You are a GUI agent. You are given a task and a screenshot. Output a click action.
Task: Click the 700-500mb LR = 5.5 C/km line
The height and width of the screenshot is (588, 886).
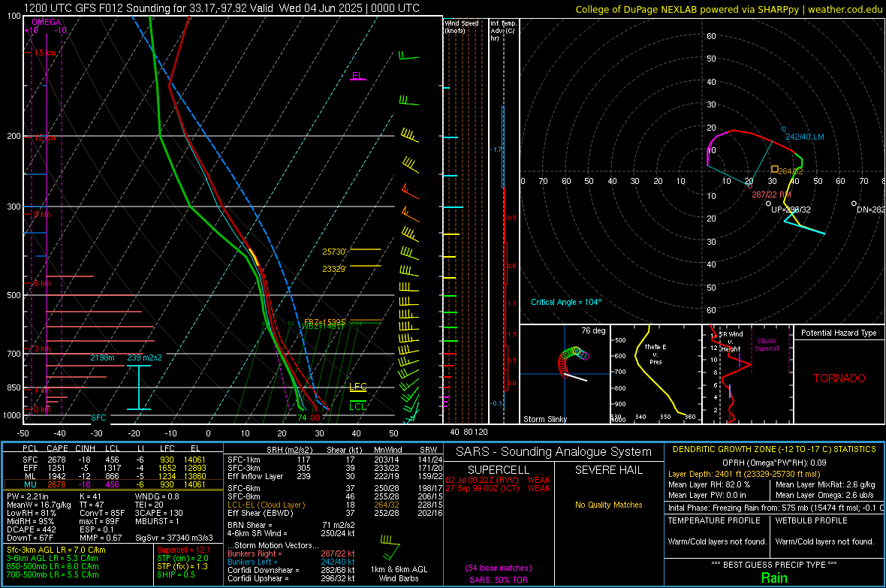click(x=53, y=574)
